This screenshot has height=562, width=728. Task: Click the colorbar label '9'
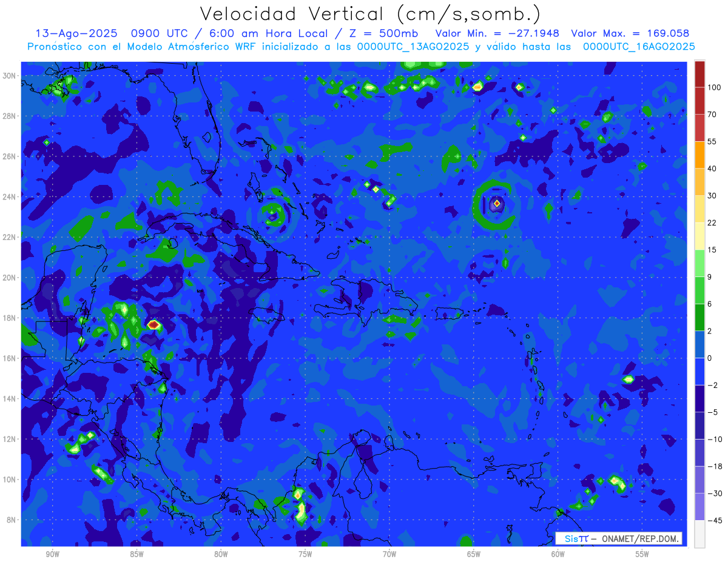710,277
